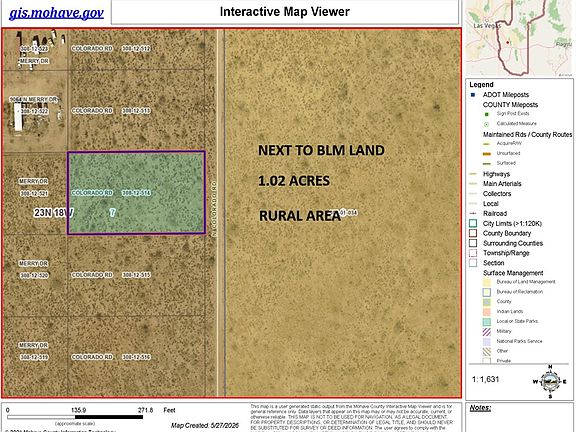The height and width of the screenshot is (432, 576).
Task: Click the Sign Post Exists green symbol
Action: pyautogui.click(x=487, y=114)
